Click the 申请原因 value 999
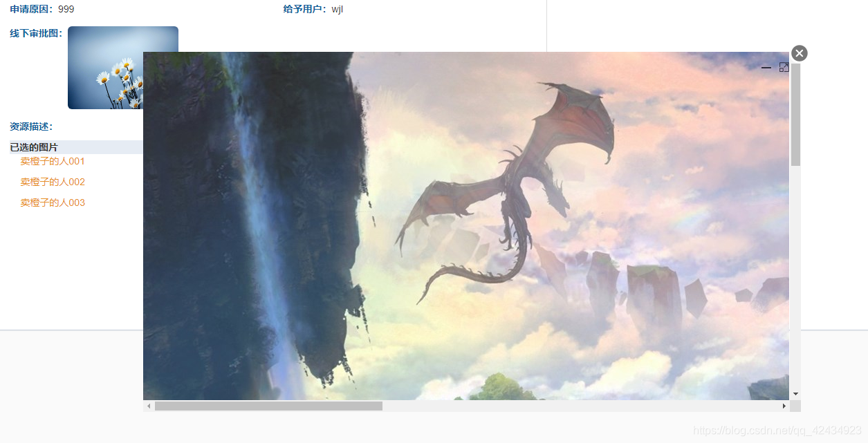 coord(66,9)
